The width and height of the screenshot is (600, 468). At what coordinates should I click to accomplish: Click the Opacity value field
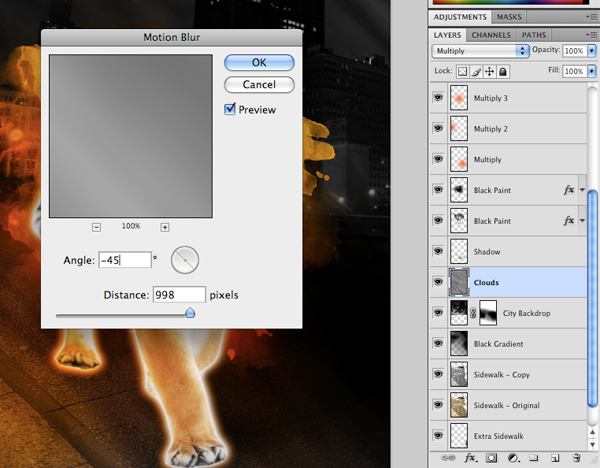(574, 51)
